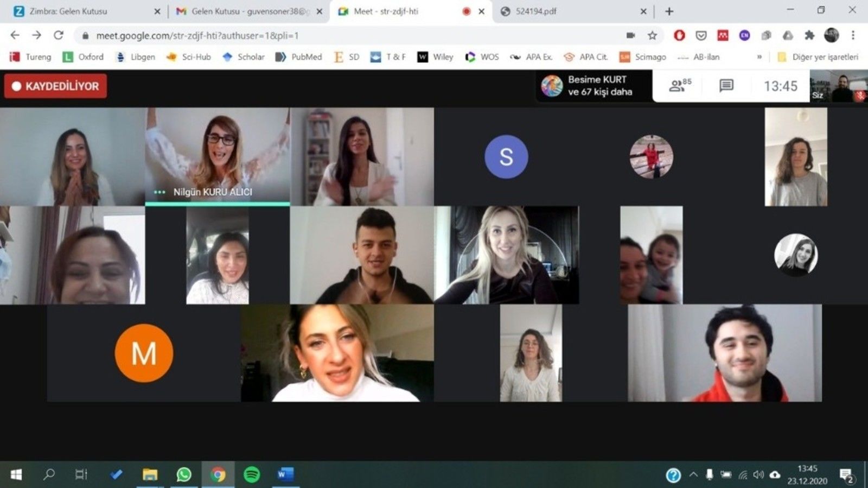Open WhatsApp from the taskbar

(x=184, y=474)
